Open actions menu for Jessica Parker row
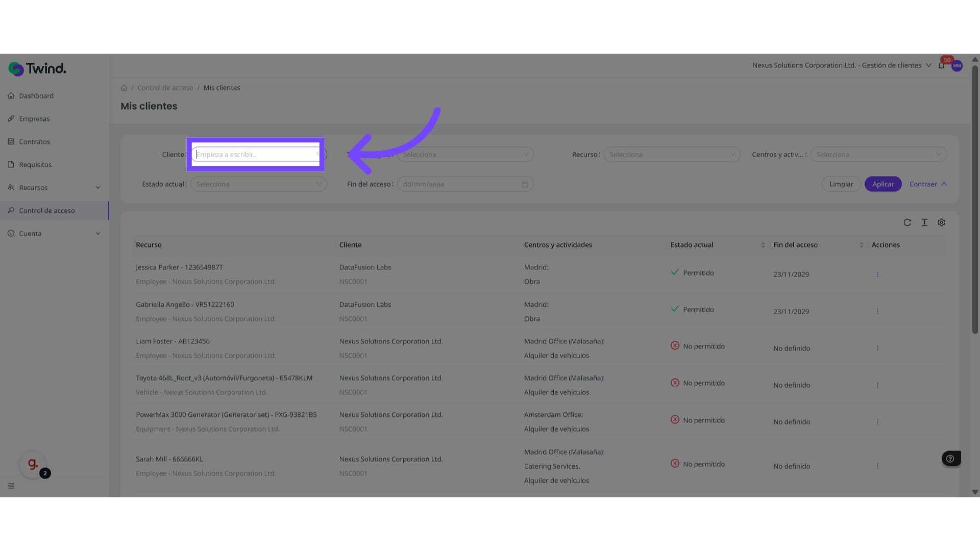 pos(877,274)
